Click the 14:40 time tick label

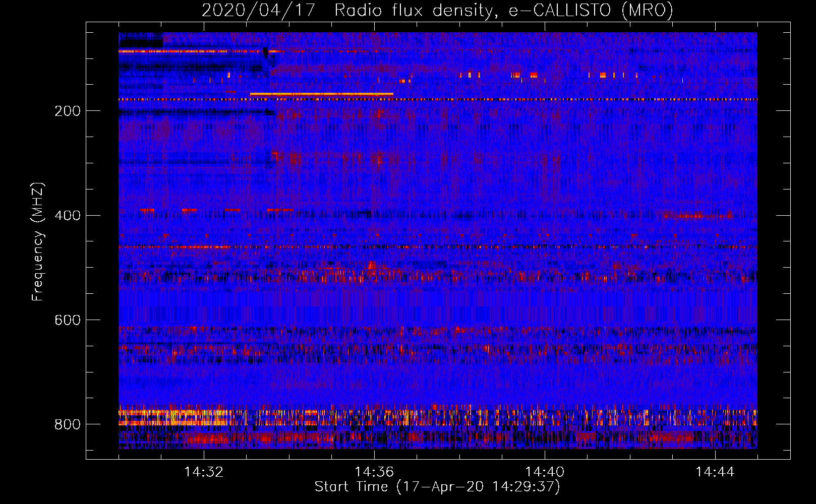pyautogui.click(x=545, y=472)
